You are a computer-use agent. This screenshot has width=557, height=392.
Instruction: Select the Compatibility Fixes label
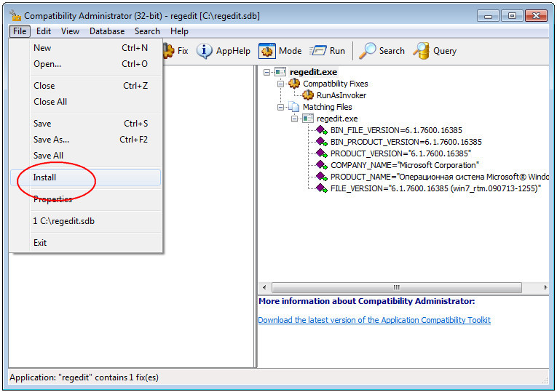(x=336, y=84)
